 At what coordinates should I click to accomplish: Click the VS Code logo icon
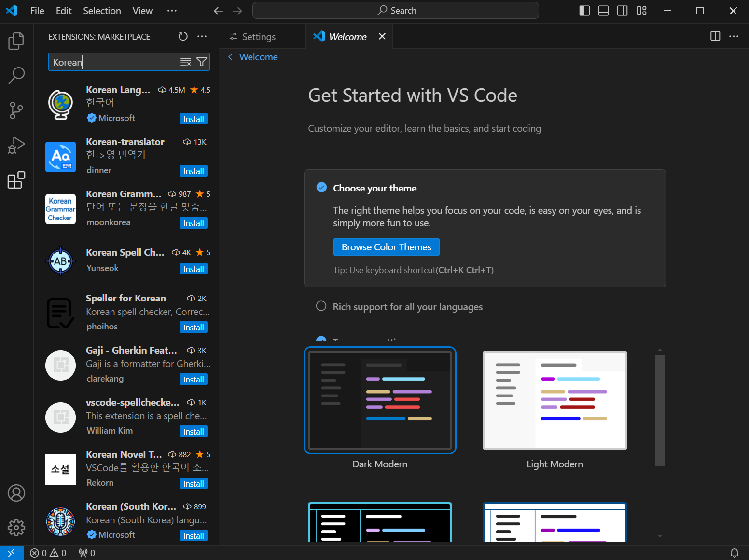coord(12,11)
